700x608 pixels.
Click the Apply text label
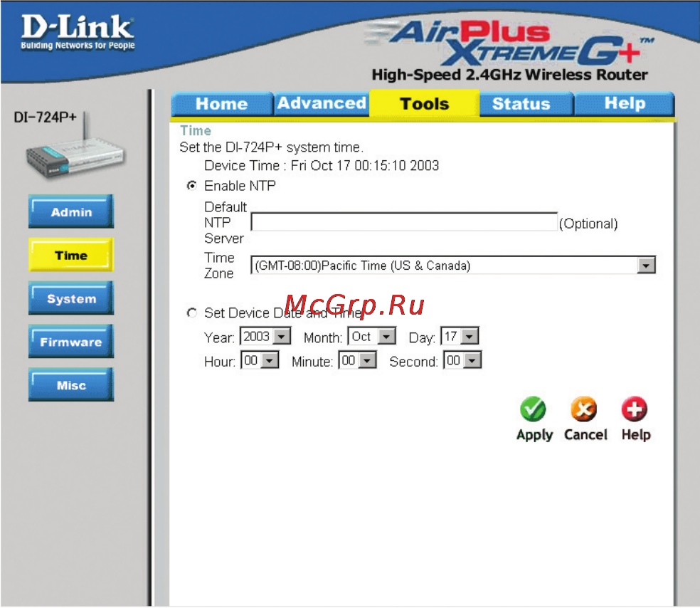tap(534, 435)
